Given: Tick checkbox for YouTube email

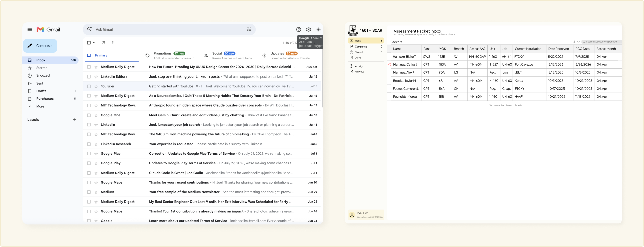Looking at the screenshot, I should click(89, 86).
